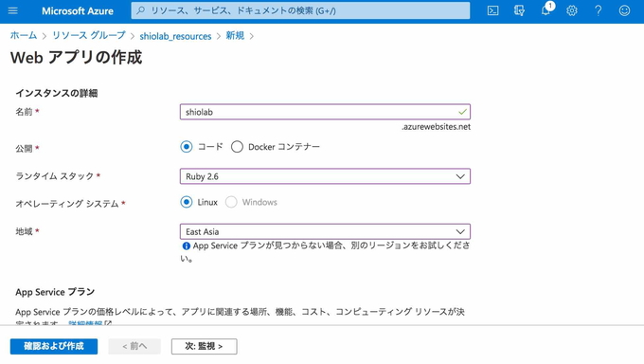644x364 pixels.
Task: Open the Help question mark icon
Action: pos(598,10)
